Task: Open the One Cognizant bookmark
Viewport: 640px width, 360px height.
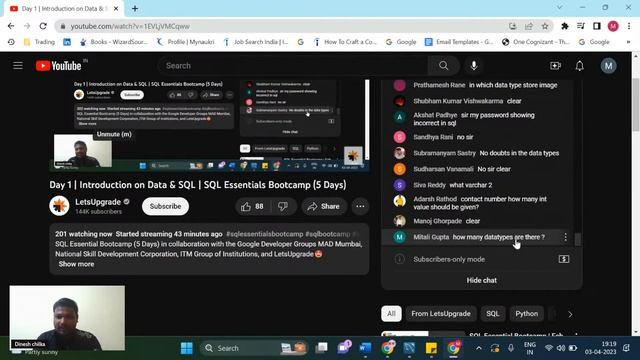Action: pyautogui.click(x=536, y=42)
